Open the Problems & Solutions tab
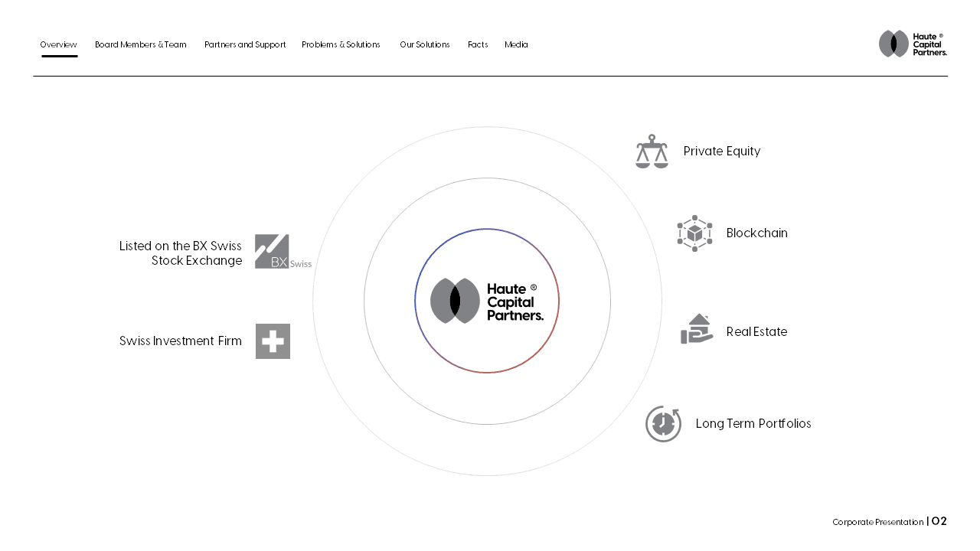This screenshot has height=551, width=980. point(341,44)
